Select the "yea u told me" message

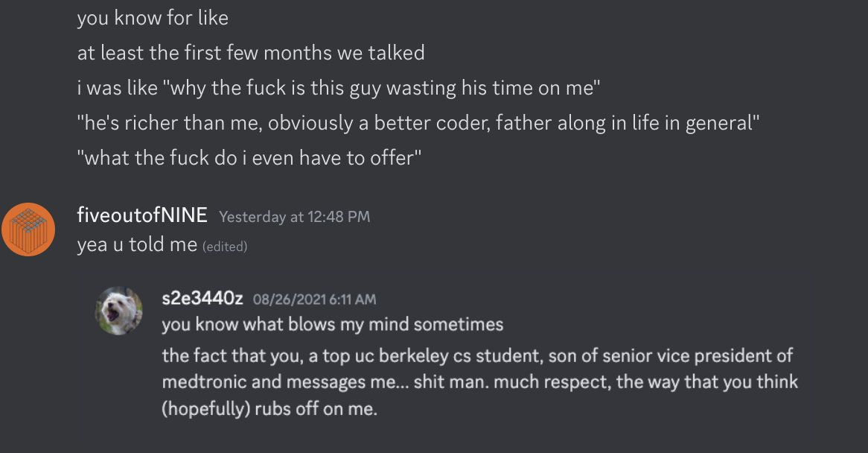(x=137, y=244)
